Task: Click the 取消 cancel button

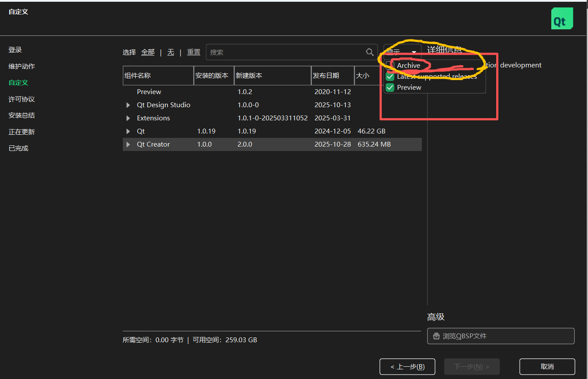Action: (547, 367)
